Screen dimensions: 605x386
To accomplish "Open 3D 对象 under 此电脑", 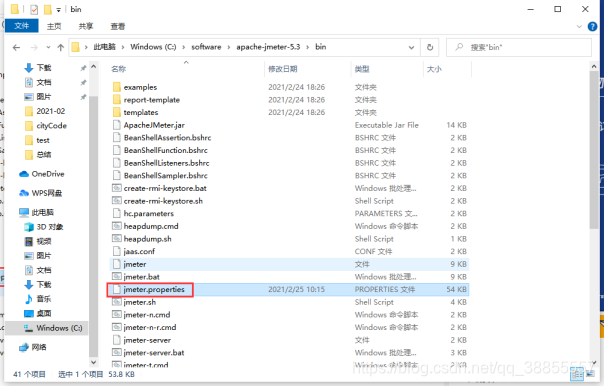I will 50,227.
